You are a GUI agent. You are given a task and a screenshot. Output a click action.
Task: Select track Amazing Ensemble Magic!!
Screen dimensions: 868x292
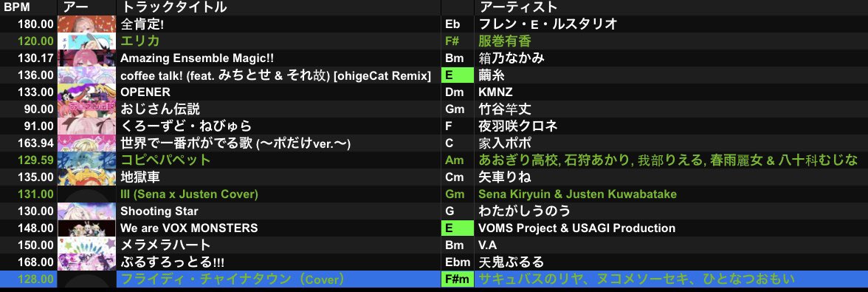coord(197,58)
